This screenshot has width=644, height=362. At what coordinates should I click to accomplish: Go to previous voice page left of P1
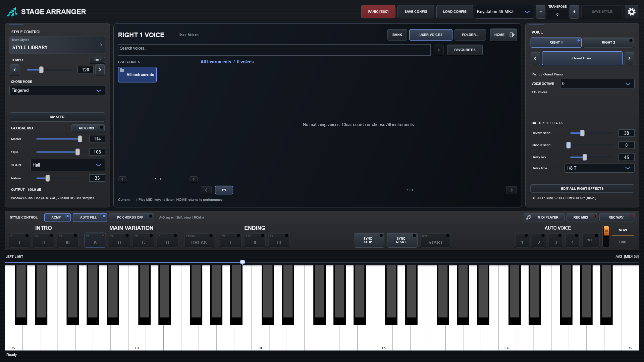(x=206, y=190)
